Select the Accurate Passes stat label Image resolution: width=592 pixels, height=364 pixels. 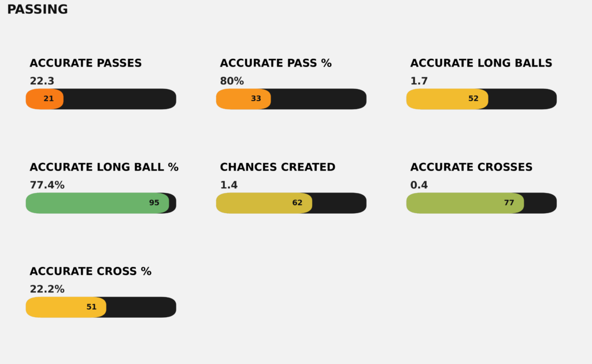pos(86,64)
